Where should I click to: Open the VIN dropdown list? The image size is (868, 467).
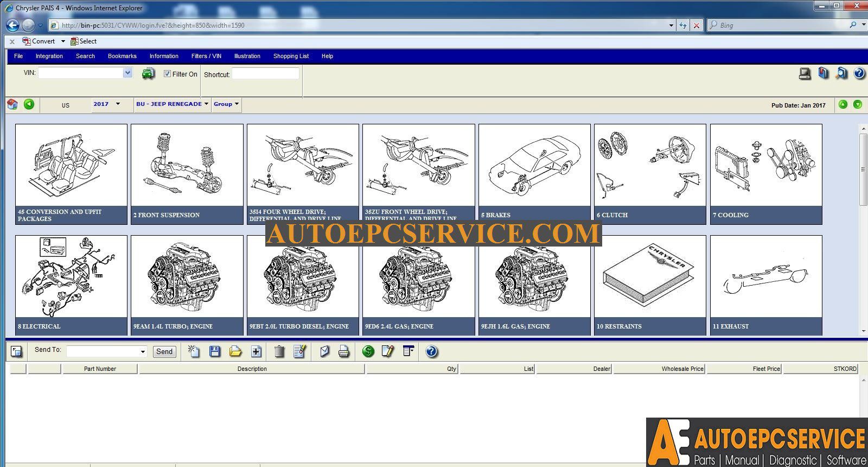[x=127, y=73]
